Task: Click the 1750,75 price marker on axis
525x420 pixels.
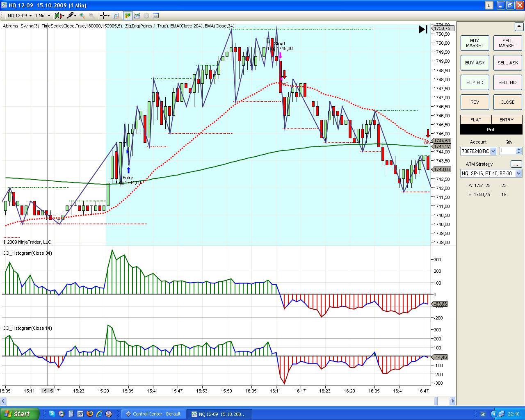Action: point(442,28)
